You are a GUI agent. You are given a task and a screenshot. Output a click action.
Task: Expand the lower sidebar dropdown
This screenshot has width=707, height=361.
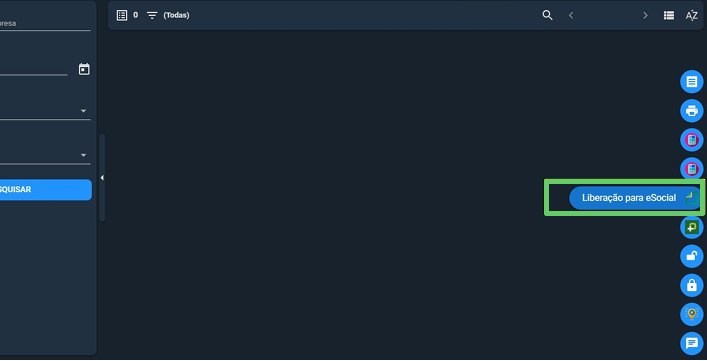[83, 155]
